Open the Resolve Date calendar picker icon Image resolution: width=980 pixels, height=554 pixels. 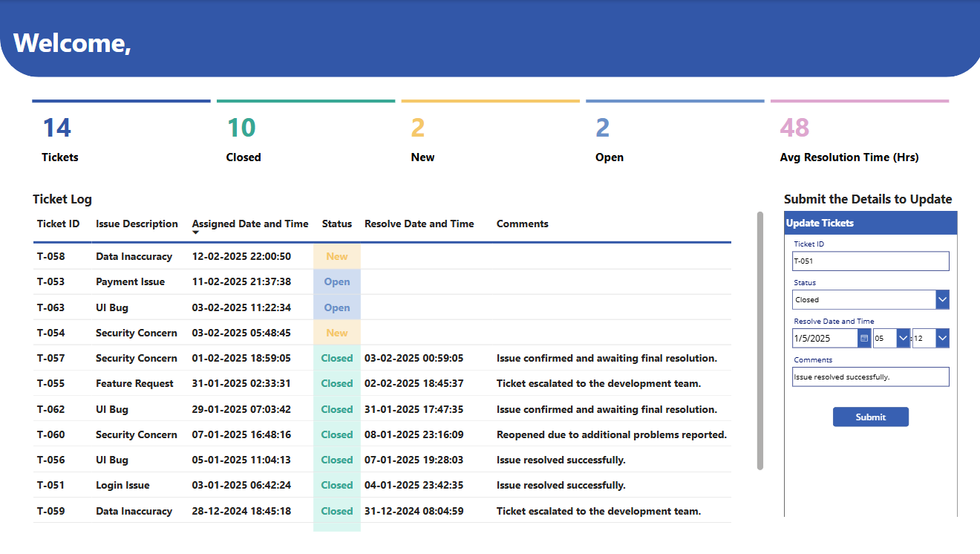(x=864, y=339)
